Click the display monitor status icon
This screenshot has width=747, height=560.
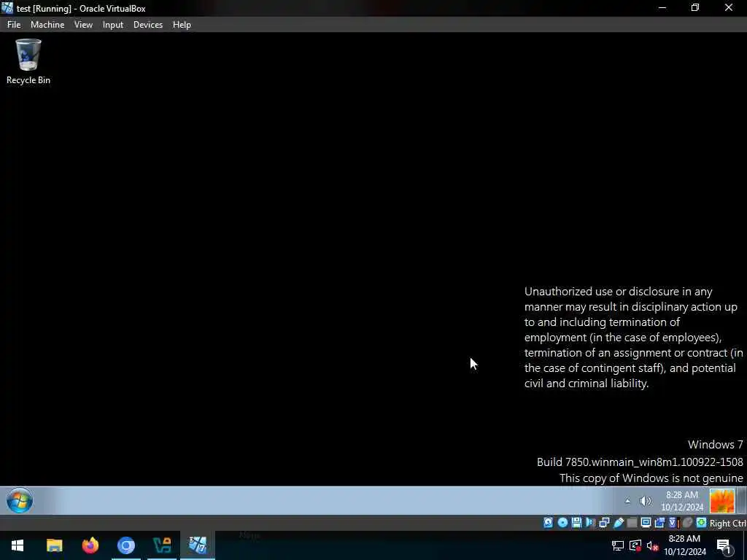pos(646,523)
